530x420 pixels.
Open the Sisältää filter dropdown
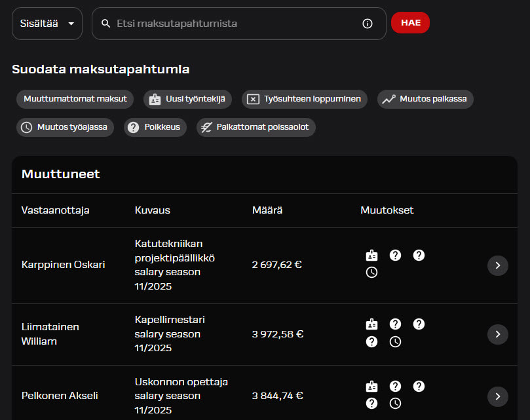[47, 24]
